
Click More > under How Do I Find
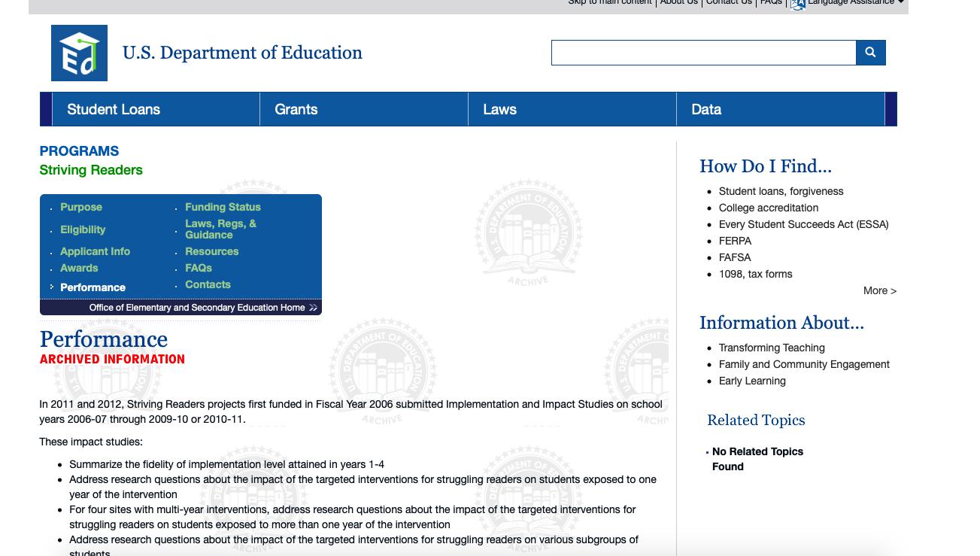(880, 290)
